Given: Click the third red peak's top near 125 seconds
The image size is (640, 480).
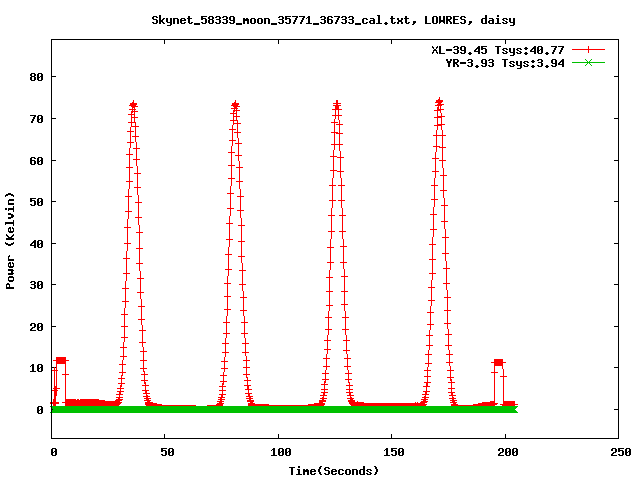Looking at the screenshot, I should pos(337,104).
